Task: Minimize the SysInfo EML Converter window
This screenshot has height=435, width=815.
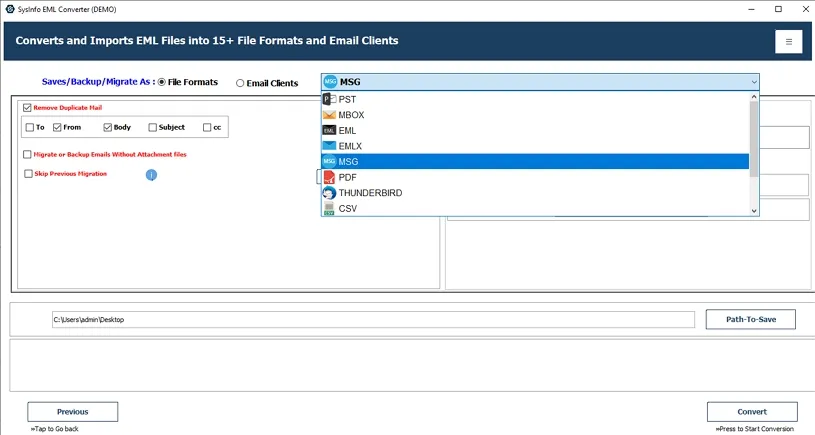Action: 752,9
